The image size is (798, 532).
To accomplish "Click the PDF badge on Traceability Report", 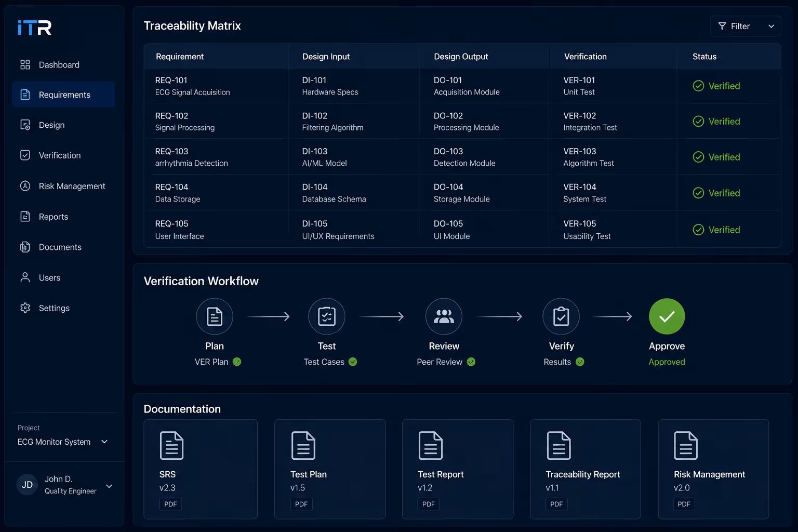I will 556,504.
